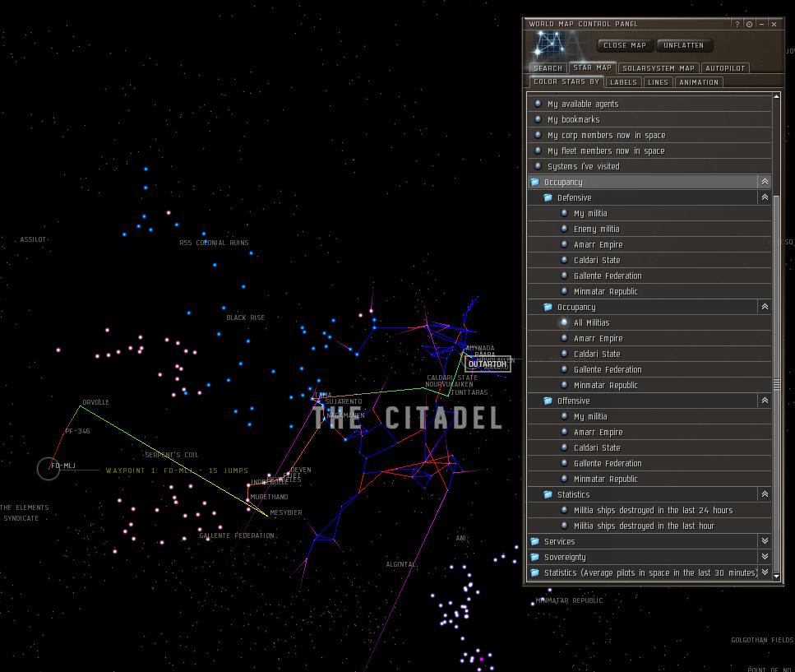
Task: Select Offensive Minmatar Republic option
Action: pos(649,479)
